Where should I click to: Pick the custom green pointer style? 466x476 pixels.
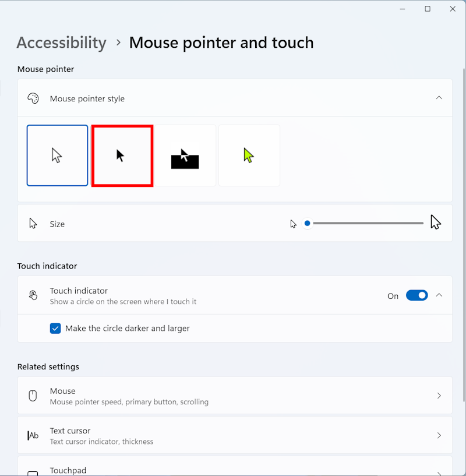tap(249, 156)
